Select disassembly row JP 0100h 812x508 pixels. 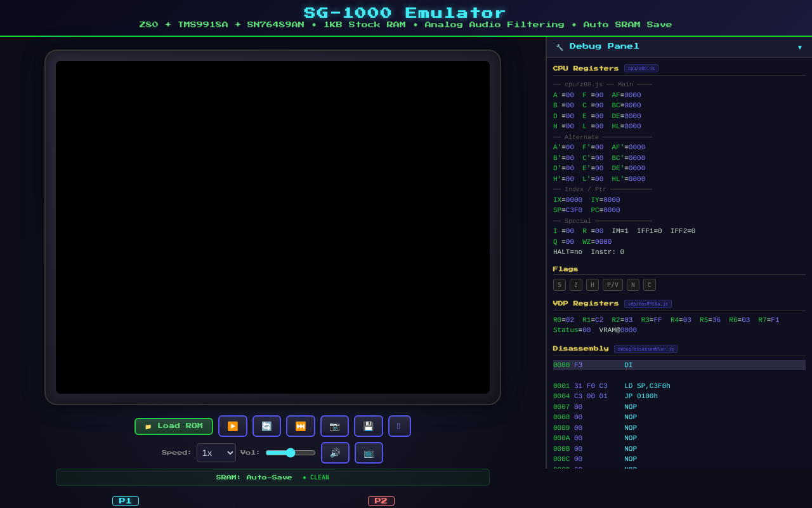679,396
